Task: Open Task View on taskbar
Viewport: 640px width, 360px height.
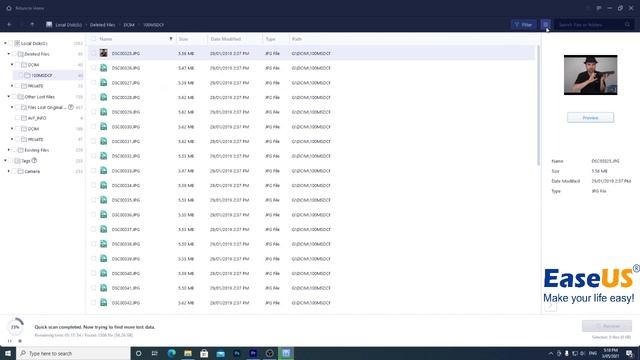Action: tap(155, 353)
